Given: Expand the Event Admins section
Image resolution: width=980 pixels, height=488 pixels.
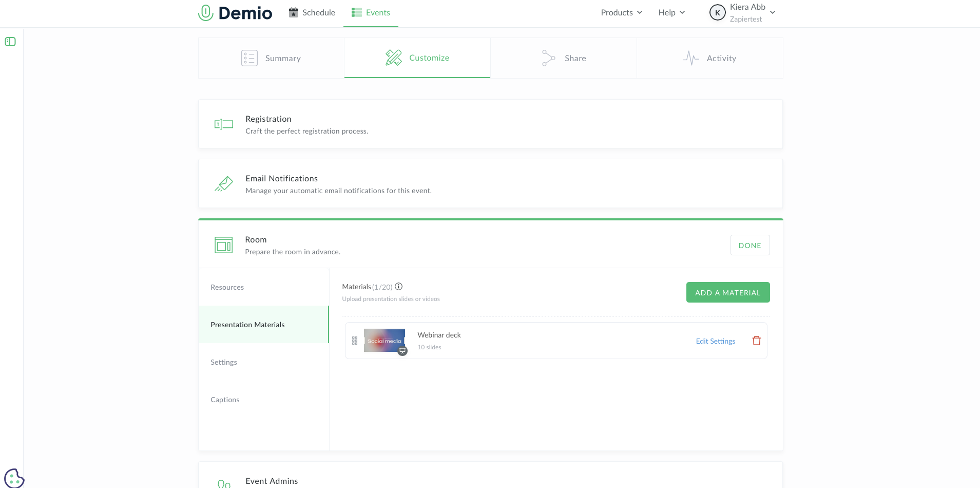Looking at the screenshot, I should [x=491, y=475].
